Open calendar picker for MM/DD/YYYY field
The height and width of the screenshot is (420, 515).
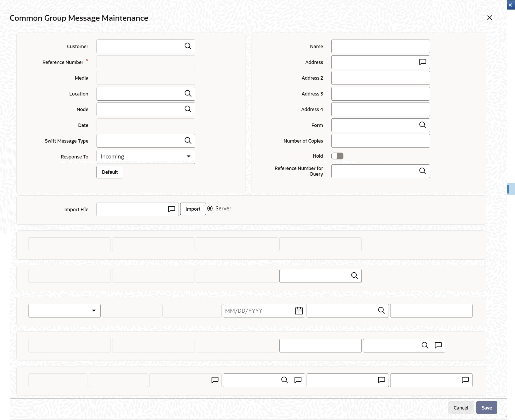pyautogui.click(x=299, y=310)
